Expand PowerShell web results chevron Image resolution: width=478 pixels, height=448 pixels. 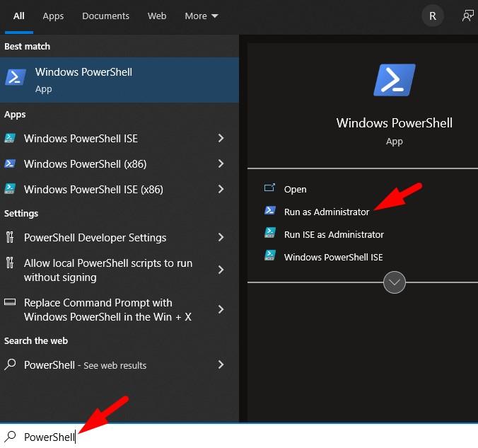click(221, 364)
